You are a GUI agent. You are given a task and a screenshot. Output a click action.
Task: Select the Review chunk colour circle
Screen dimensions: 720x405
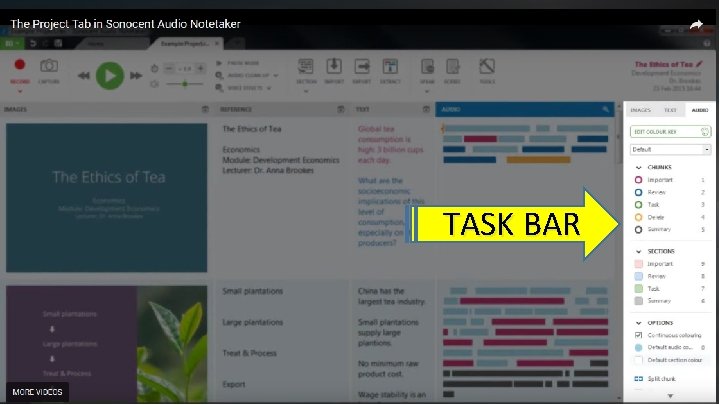638,192
